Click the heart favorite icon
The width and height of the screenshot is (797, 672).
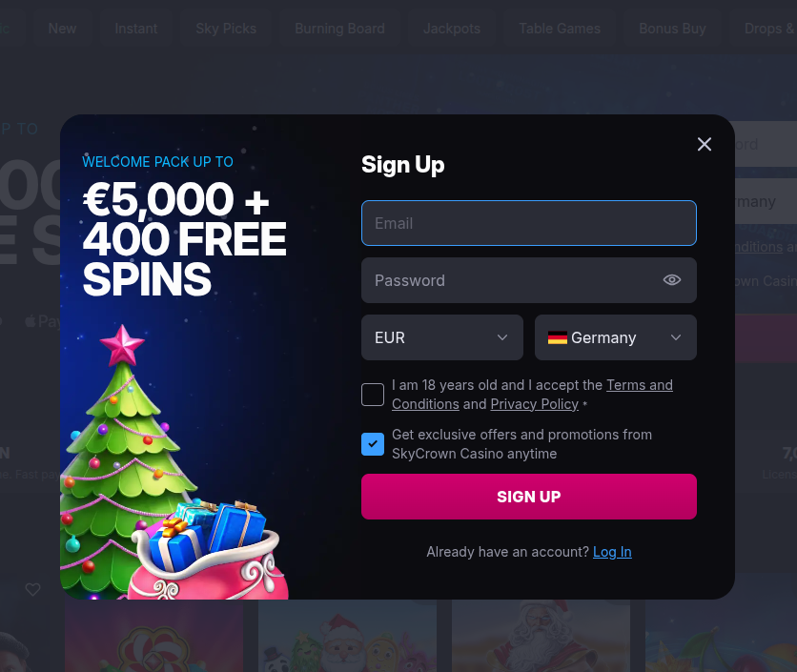(x=32, y=590)
